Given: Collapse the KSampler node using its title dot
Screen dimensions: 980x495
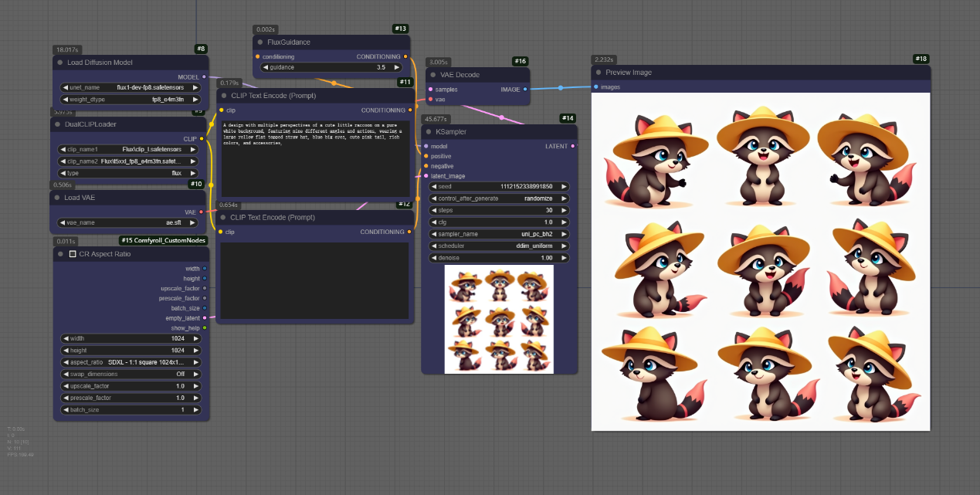Looking at the screenshot, I should [x=428, y=132].
